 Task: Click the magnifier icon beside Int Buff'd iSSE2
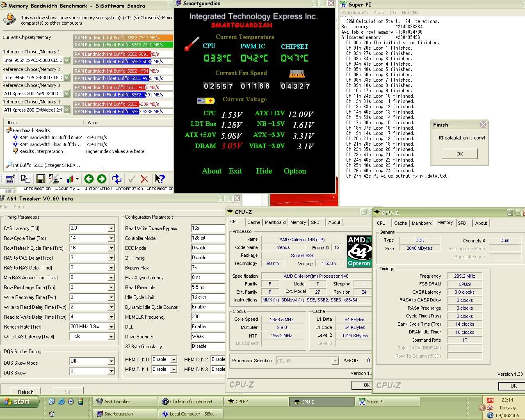click(x=9, y=165)
